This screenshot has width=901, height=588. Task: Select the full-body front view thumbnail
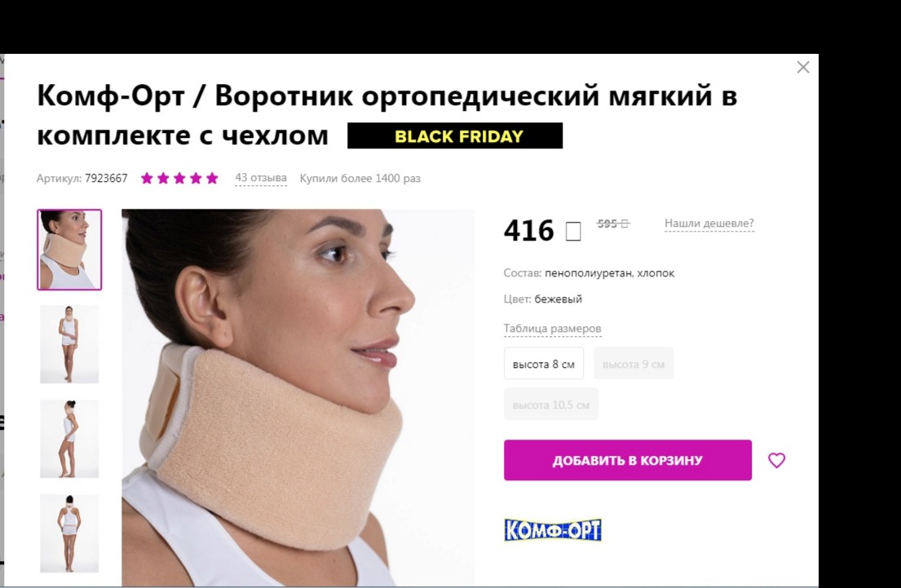(x=69, y=344)
